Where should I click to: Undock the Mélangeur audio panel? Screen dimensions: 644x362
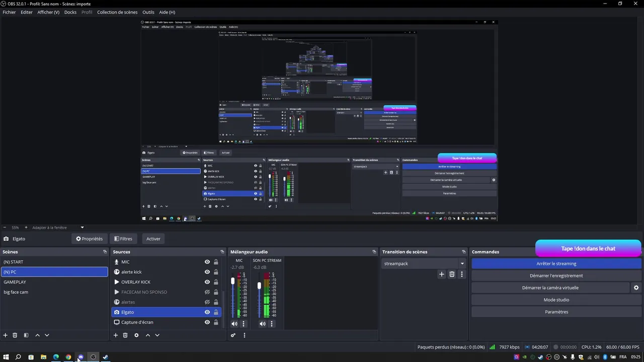tap(374, 252)
